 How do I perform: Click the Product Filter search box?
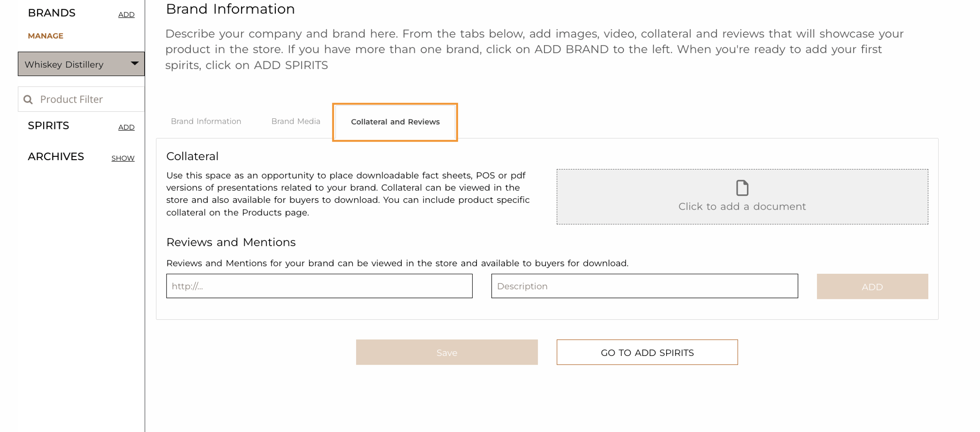click(81, 99)
